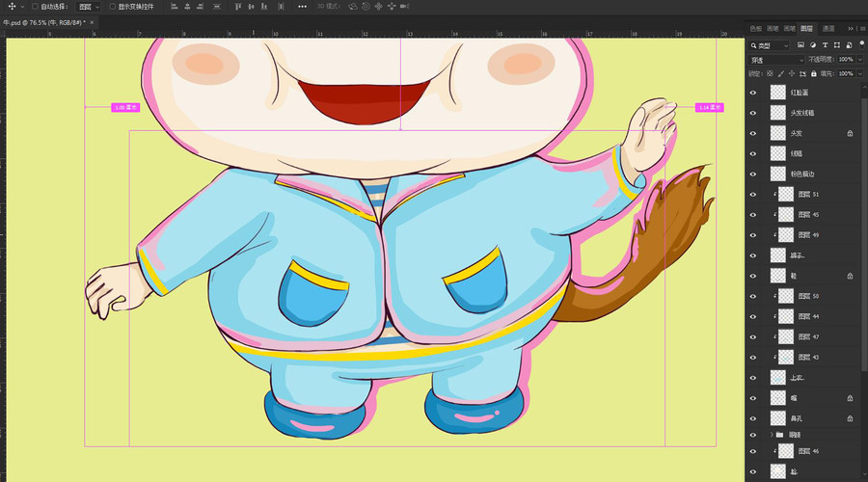Lock position move icon
868x482 pixels.
[x=792, y=73]
